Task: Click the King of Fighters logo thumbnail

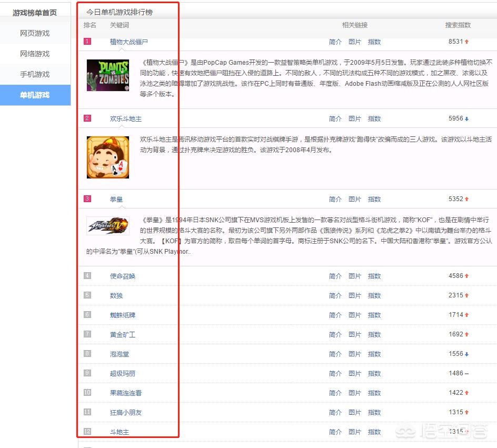Action: [108, 226]
